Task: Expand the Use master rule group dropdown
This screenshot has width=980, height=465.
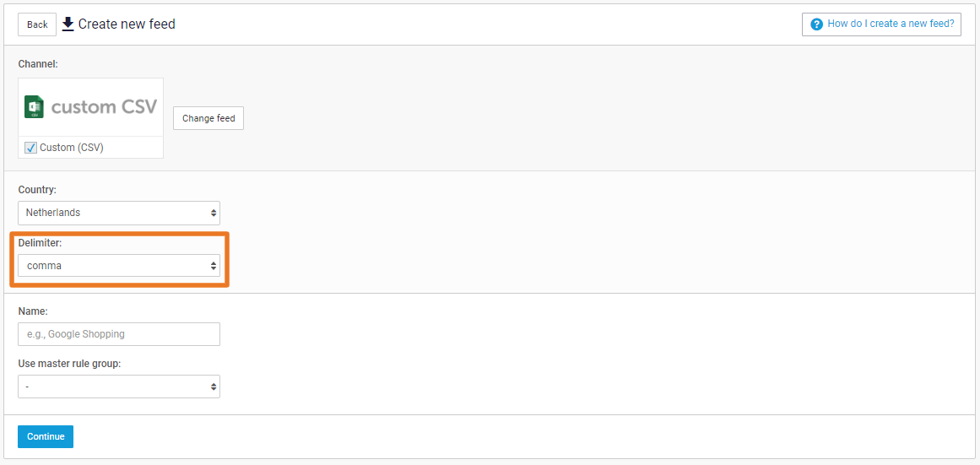Action: [119, 387]
